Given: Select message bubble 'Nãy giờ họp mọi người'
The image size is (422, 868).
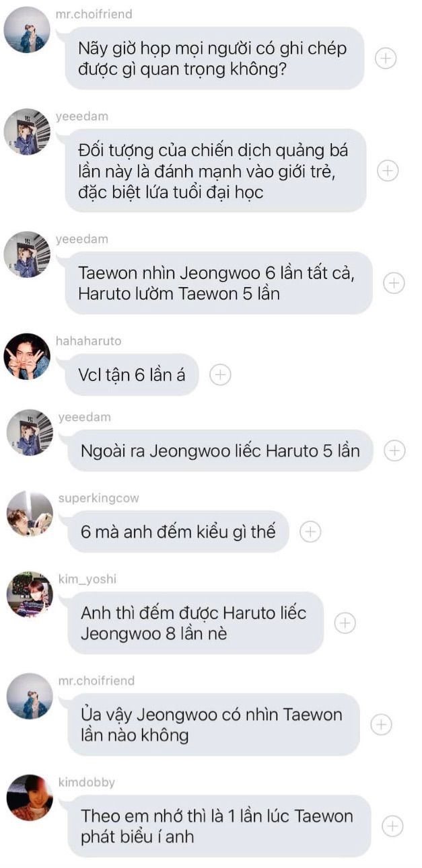Looking at the screenshot, I should 215,58.
